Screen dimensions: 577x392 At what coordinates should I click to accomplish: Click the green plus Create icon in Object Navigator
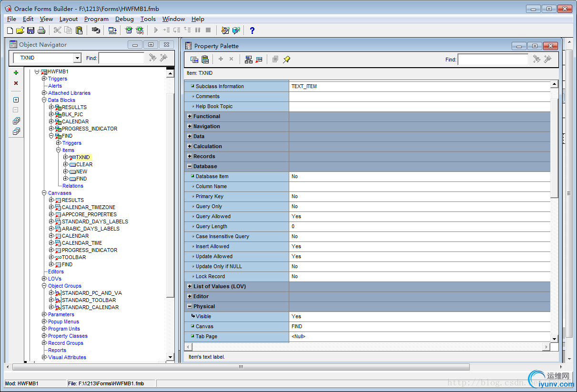tap(16, 73)
